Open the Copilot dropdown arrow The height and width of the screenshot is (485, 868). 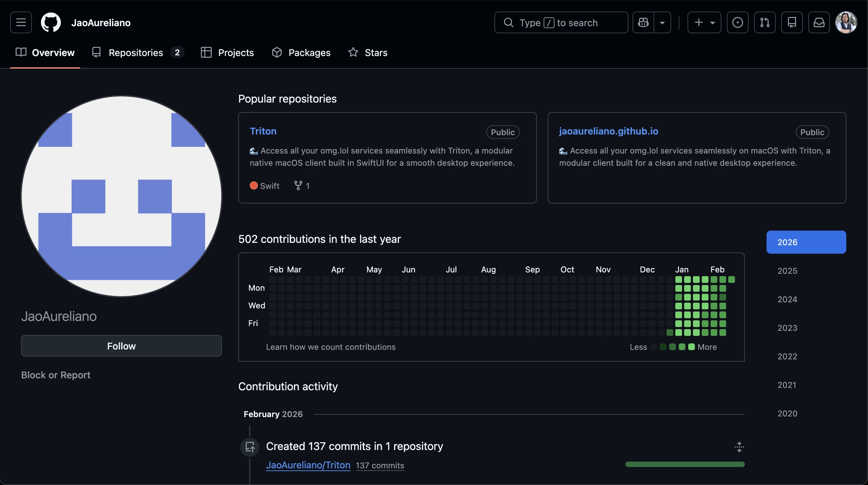tap(662, 22)
